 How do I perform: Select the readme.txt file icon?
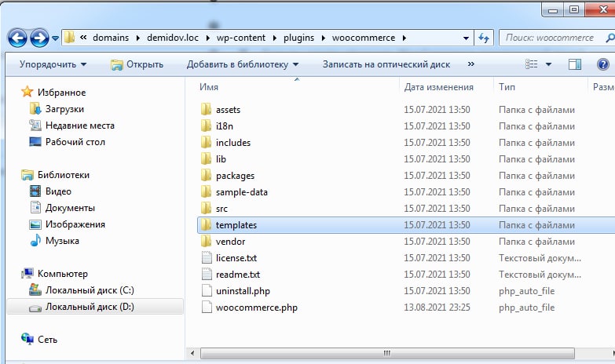[x=207, y=274]
